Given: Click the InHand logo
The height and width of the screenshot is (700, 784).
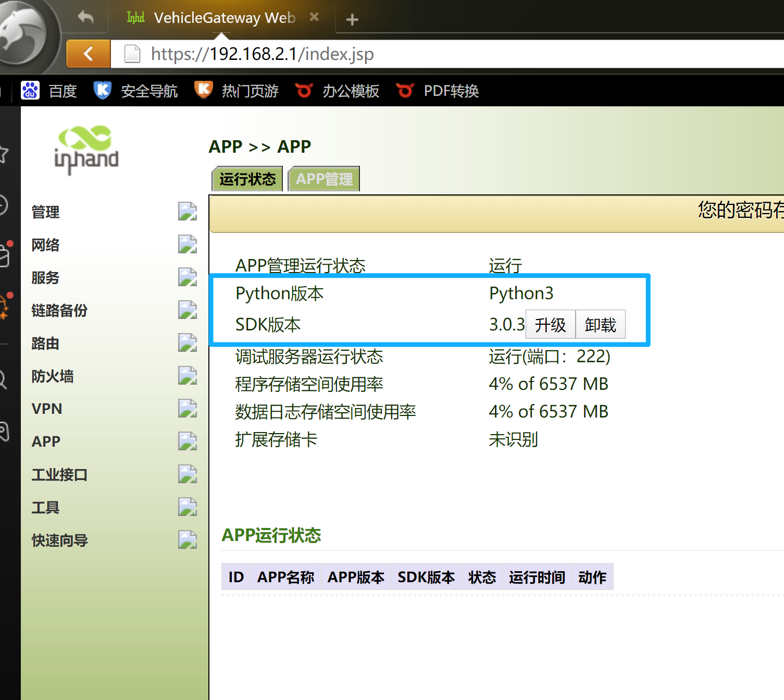Looking at the screenshot, I should 86,149.
